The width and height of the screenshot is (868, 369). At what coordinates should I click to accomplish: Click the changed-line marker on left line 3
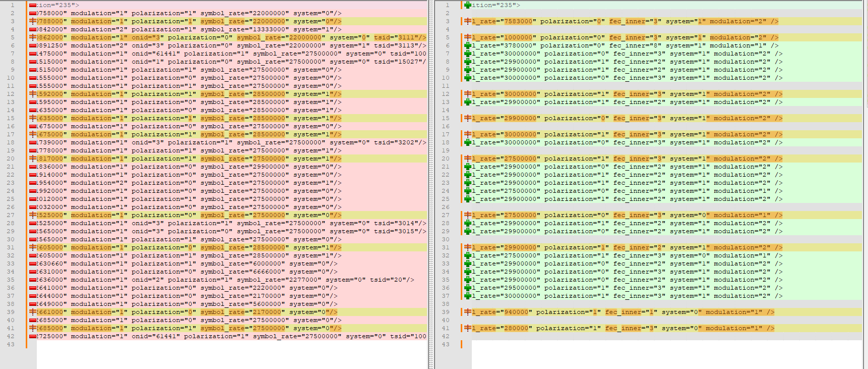coord(33,21)
